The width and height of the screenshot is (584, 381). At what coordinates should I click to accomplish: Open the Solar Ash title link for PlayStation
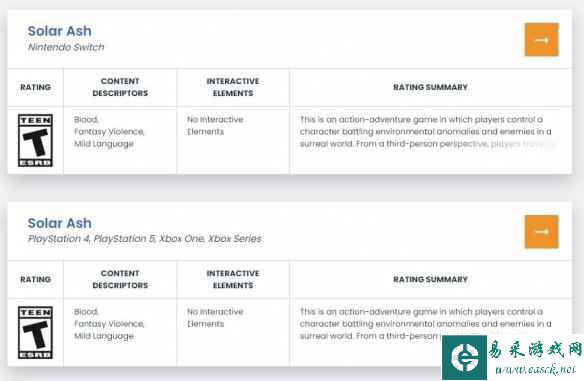point(60,223)
